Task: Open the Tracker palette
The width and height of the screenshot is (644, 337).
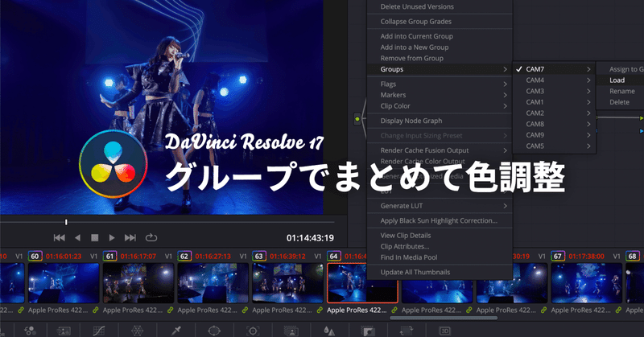Action: [x=253, y=331]
